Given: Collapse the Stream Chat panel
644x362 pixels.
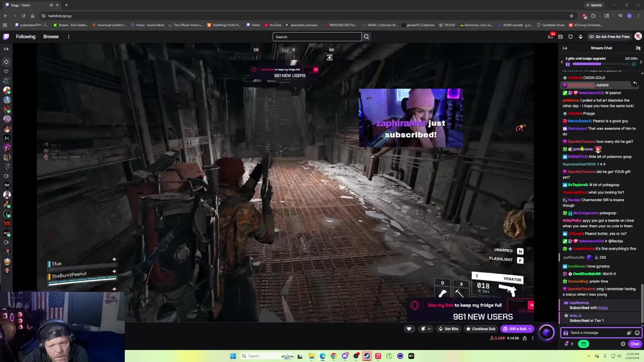Looking at the screenshot, I should [565, 48].
